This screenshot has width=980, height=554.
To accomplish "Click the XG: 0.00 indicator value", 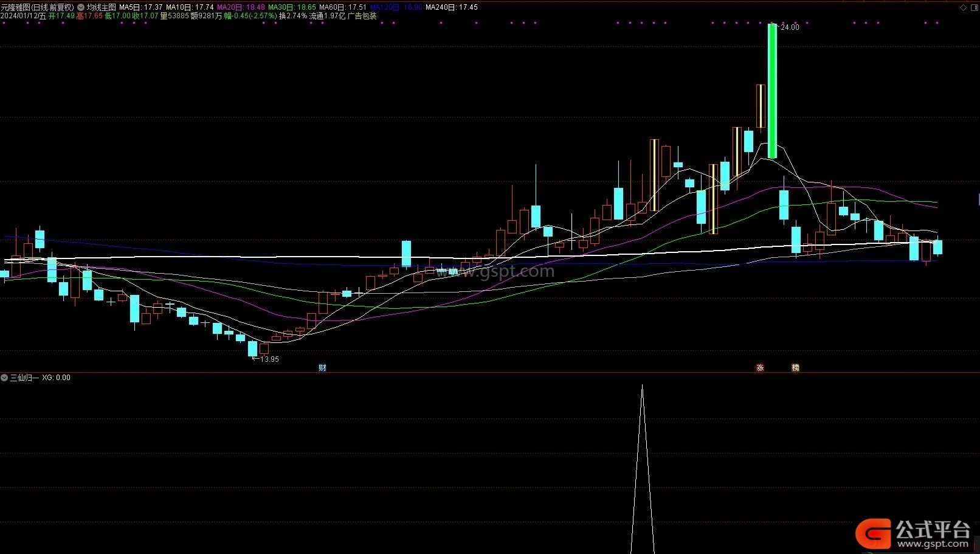I will (x=56, y=378).
